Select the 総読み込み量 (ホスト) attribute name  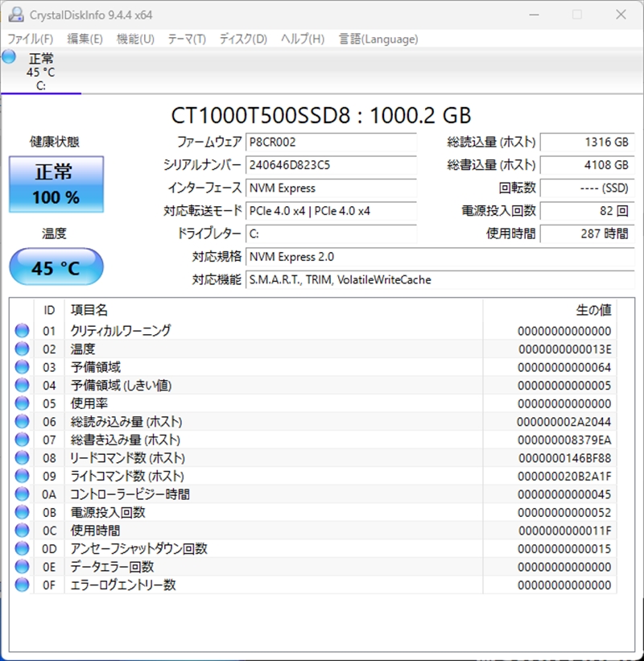126,422
